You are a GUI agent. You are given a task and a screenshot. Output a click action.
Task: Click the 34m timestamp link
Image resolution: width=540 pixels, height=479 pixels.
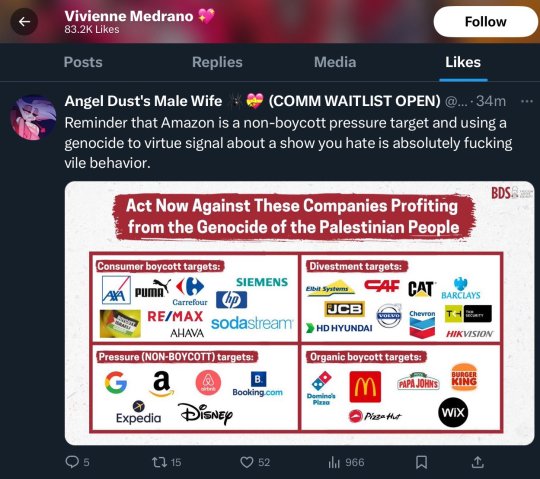pyautogui.click(x=491, y=101)
